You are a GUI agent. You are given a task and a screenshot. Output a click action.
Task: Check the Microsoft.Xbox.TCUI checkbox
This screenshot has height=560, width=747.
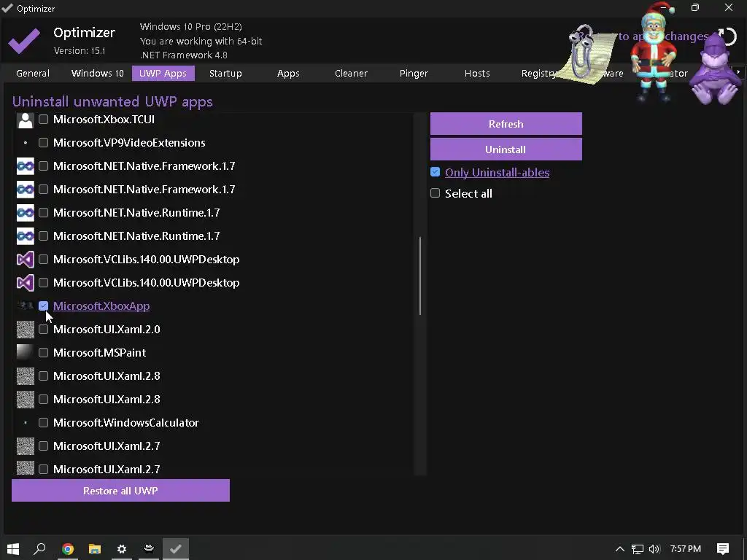click(x=43, y=119)
